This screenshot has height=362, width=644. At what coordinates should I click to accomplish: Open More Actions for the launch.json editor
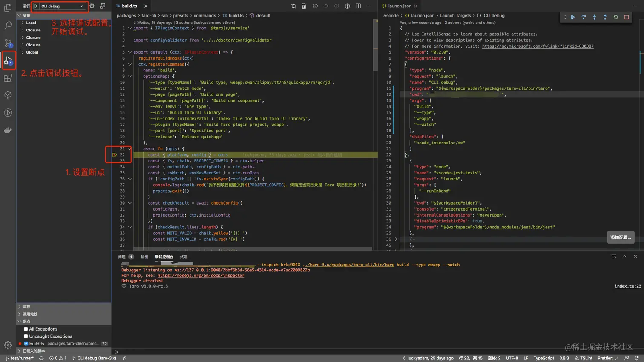(x=635, y=6)
